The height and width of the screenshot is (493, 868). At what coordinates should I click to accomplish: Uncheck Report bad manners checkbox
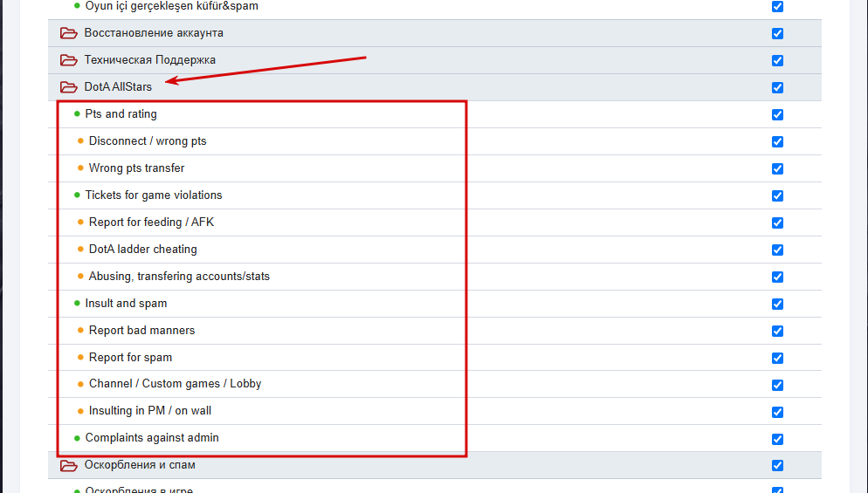(x=777, y=331)
